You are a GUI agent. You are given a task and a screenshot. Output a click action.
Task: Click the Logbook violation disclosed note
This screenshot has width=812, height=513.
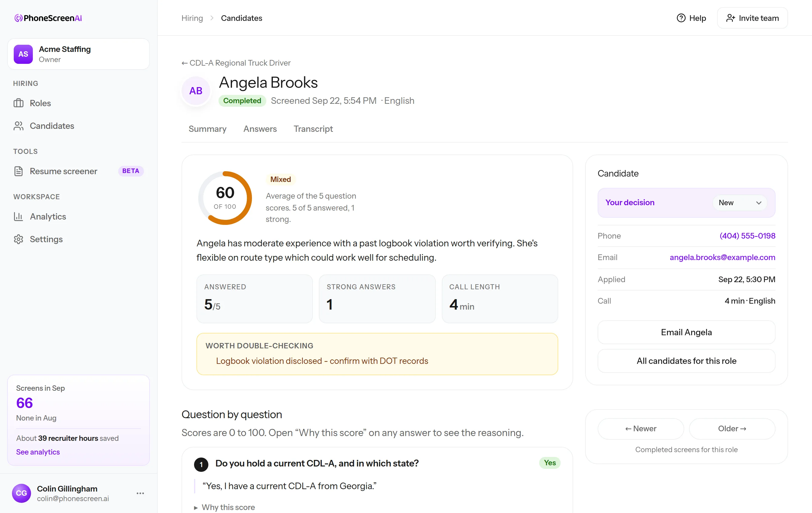coord(322,361)
